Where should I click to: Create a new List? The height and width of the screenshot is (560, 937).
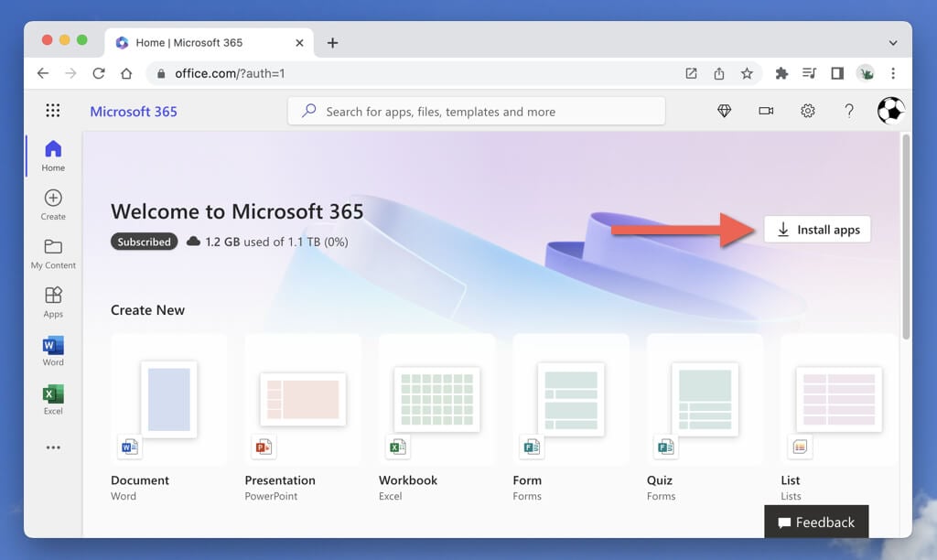[838, 418]
